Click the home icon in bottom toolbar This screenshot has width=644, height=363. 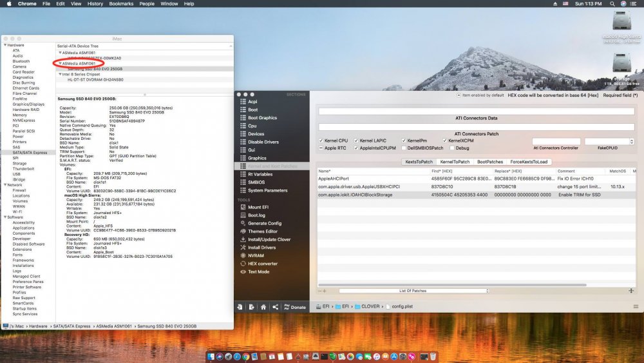click(263, 307)
